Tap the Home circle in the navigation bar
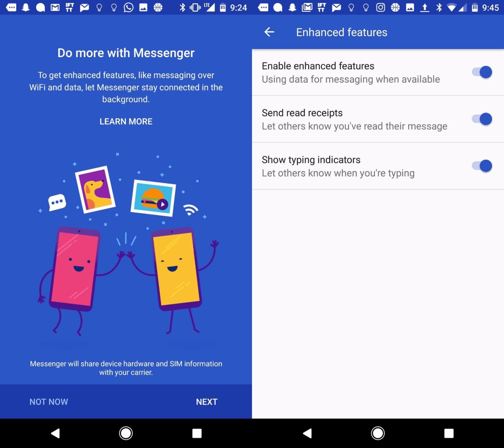The width and height of the screenshot is (504, 448). (x=126, y=433)
